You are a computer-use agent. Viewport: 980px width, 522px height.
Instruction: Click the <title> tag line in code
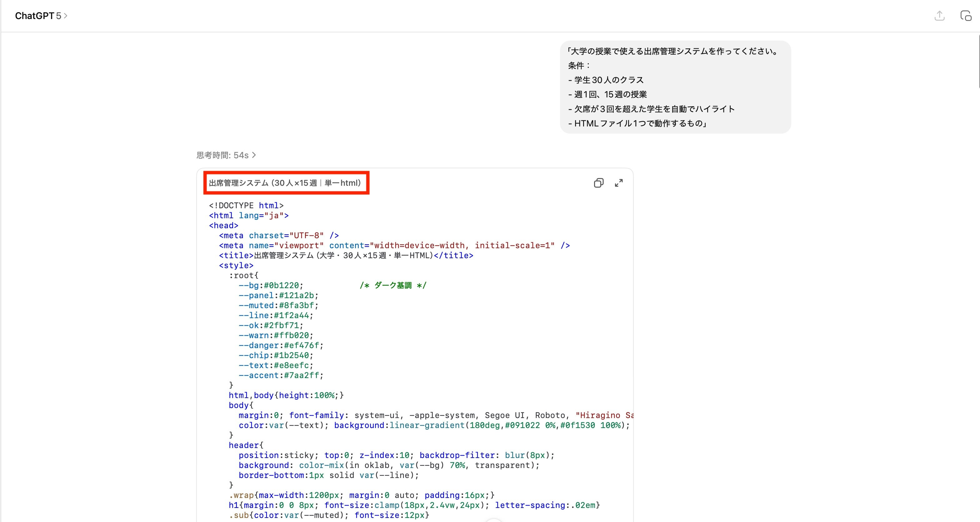click(346, 255)
